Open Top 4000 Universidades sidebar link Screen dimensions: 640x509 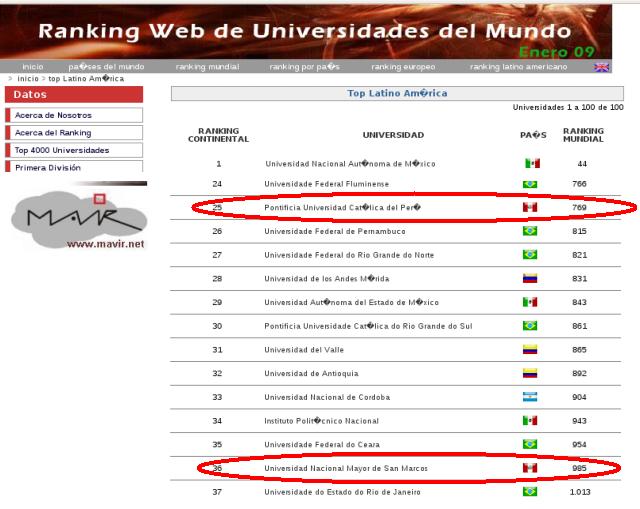74,150
